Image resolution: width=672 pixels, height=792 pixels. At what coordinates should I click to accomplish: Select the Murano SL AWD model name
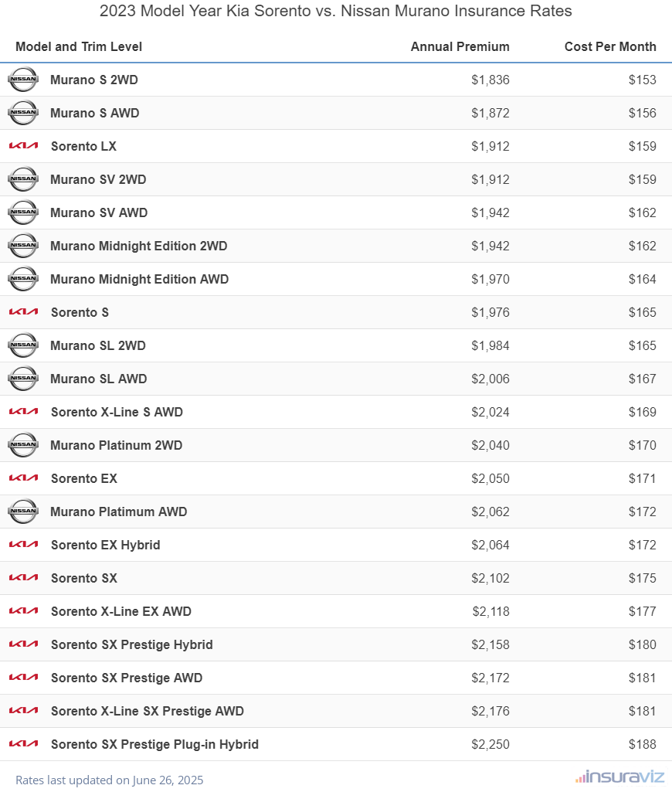point(98,379)
